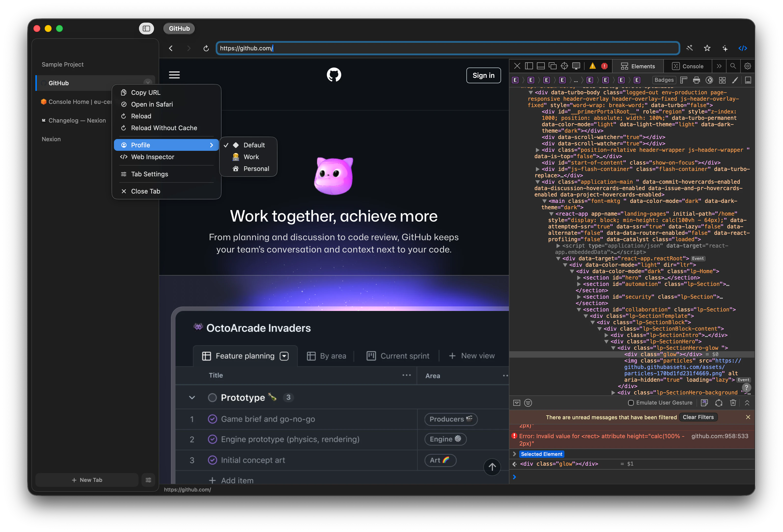Select Copy URL from the context menu
The height and width of the screenshot is (532, 783).
coord(167,92)
